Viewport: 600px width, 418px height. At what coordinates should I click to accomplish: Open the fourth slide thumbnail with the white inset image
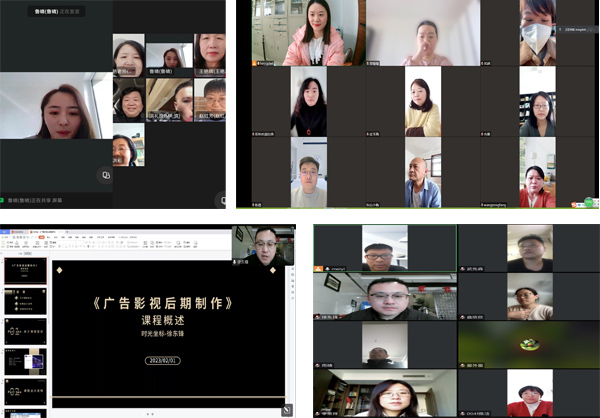point(24,362)
